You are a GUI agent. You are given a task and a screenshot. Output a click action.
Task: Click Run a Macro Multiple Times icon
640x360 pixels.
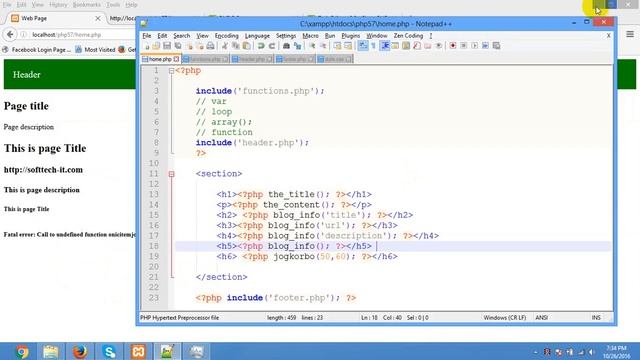pos(485,46)
